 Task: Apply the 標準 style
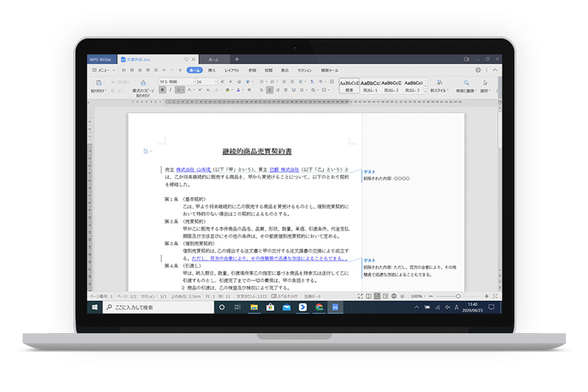click(x=349, y=86)
